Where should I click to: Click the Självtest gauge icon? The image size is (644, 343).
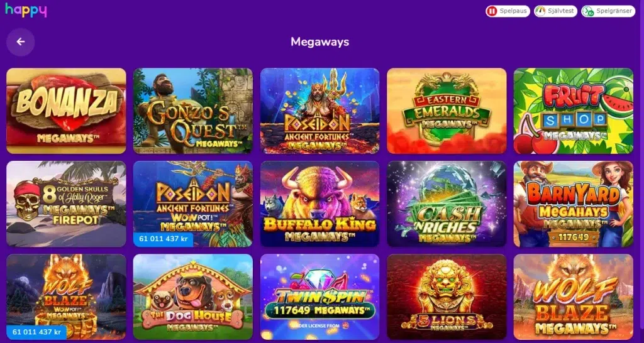click(540, 11)
